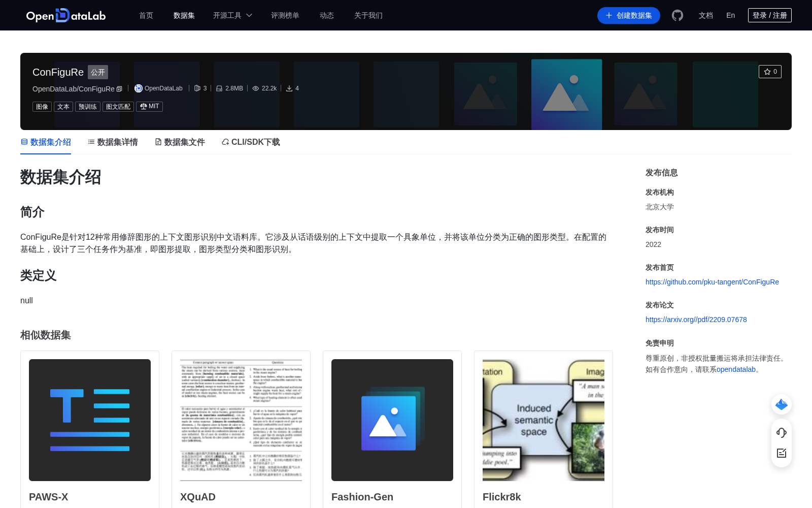Switch language to En
The width and height of the screenshot is (812, 508).
tap(731, 15)
